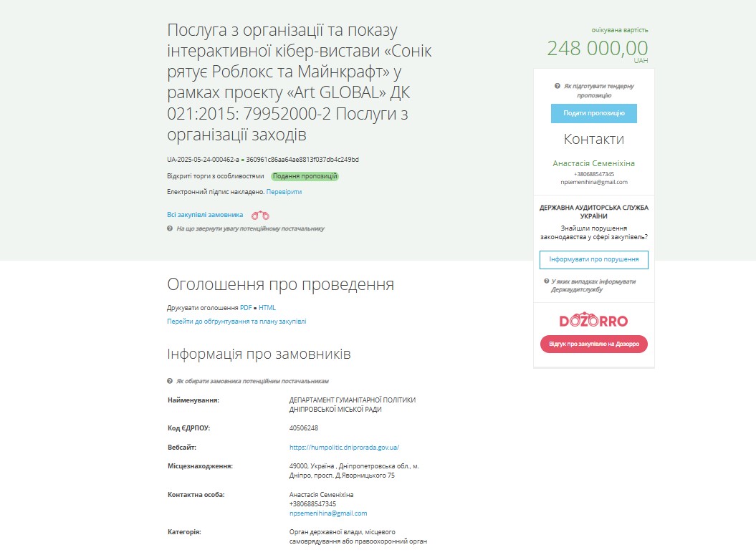This screenshot has height=555, width=756.
Task: Print announcement as PDF
Action: pos(246,307)
